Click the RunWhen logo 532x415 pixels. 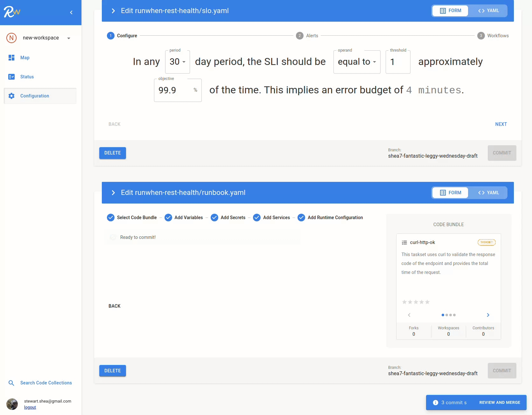click(11, 12)
